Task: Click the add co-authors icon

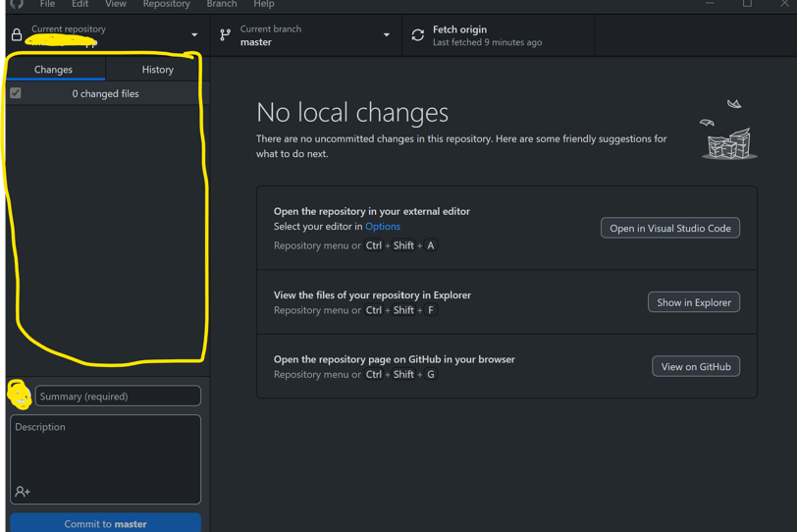Action: 23,492
